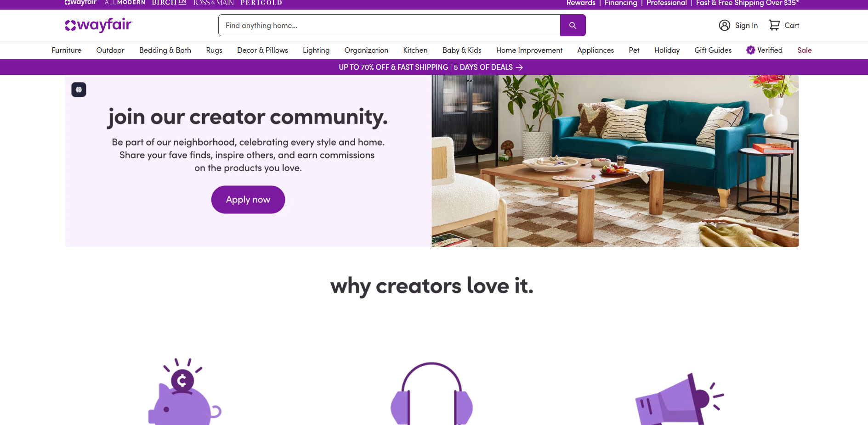868x425 pixels.
Task: Focus the Find anything home search field
Action: point(389,25)
